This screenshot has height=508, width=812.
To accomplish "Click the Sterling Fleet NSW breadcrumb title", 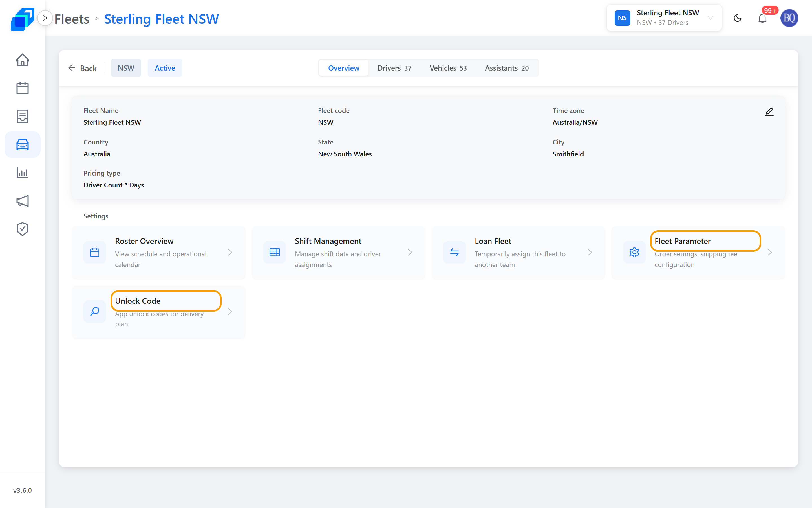I will [161, 19].
